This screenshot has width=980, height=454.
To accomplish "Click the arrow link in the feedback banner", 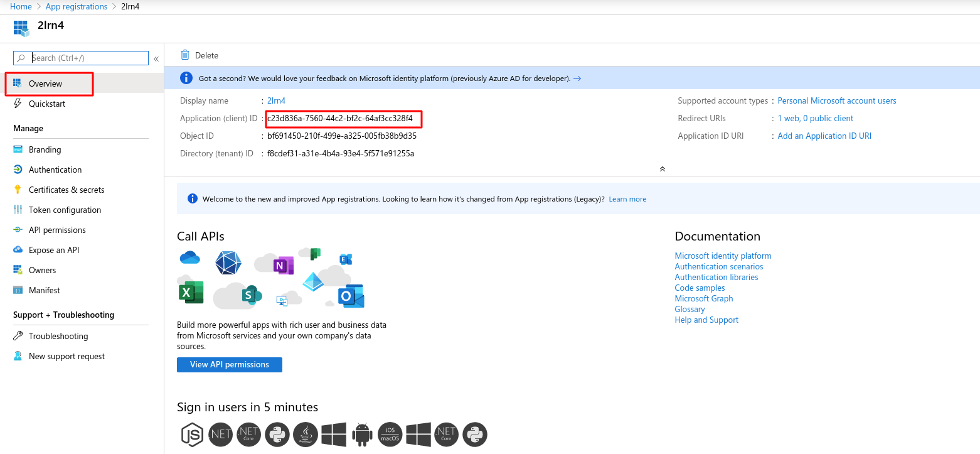I will point(577,78).
